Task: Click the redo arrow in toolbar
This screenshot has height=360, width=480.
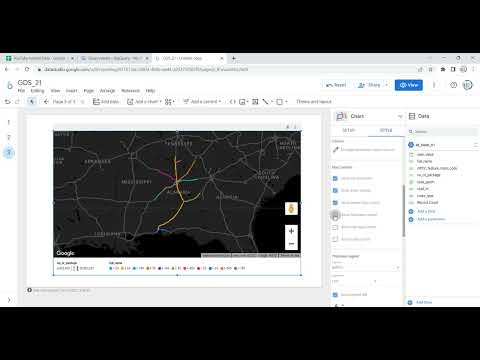Action: (x=17, y=102)
